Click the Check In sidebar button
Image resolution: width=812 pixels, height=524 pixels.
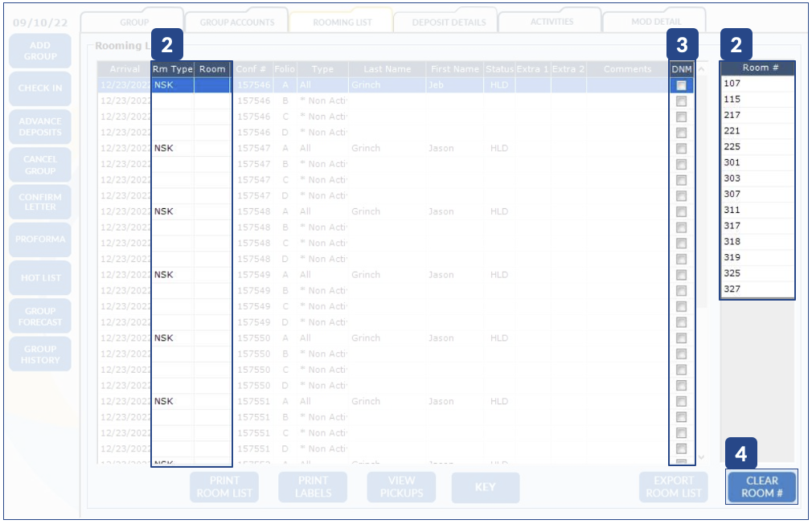coord(39,88)
